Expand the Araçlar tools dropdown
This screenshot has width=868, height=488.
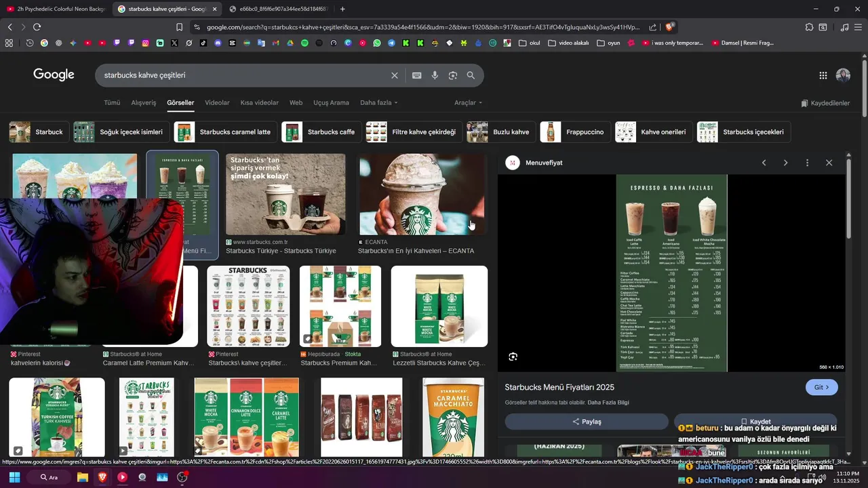pyautogui.click(x=468, y=103)
